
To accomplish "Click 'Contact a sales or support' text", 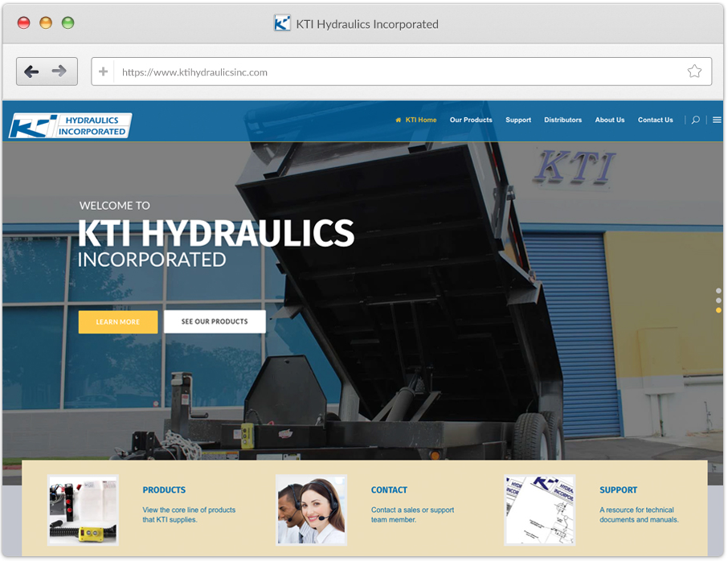I will (412, 510).
